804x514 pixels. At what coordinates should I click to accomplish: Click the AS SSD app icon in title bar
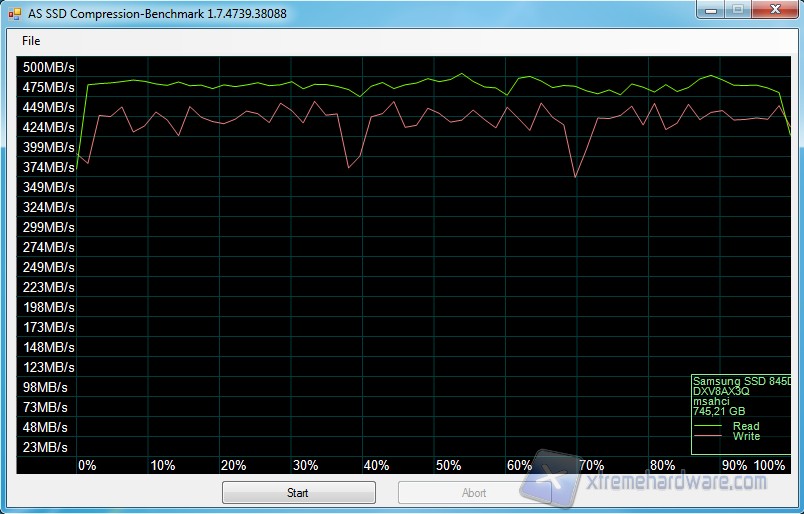tap(15, 13)
